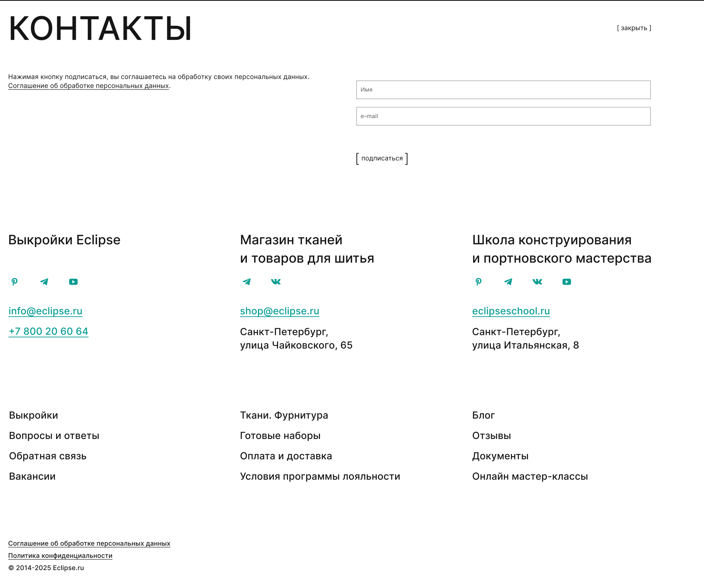Go to Вопросы и ответы page
This screenshot has width=704, height=588.
click(x=54, y=435)
